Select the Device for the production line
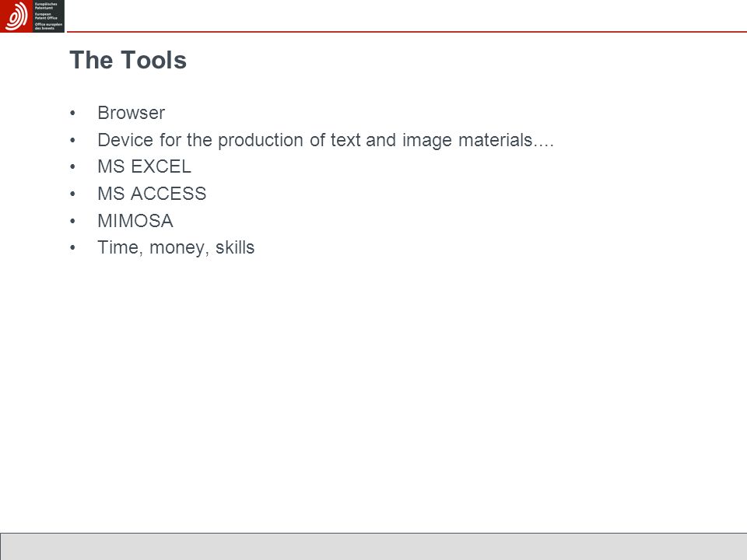 325,141
